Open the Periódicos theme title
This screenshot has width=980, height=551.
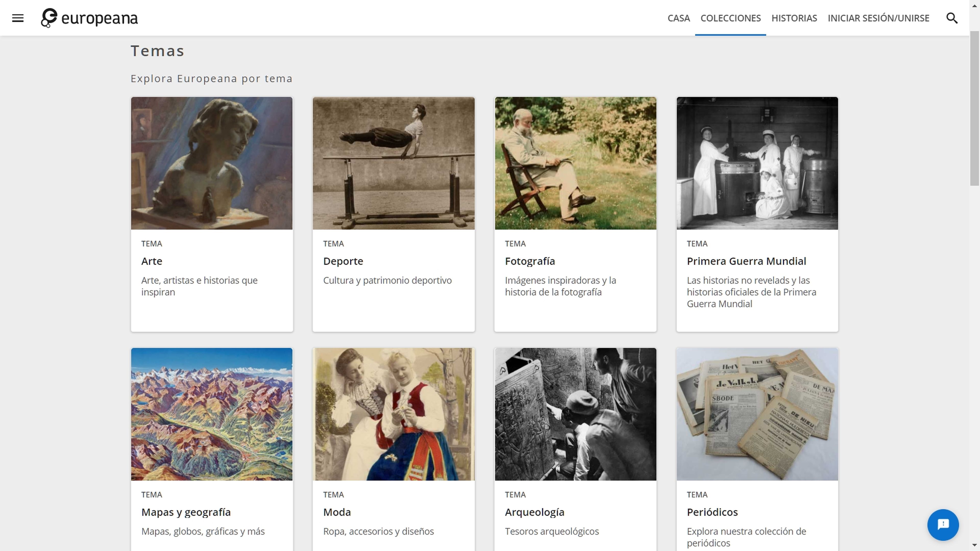tap(712, 512)
